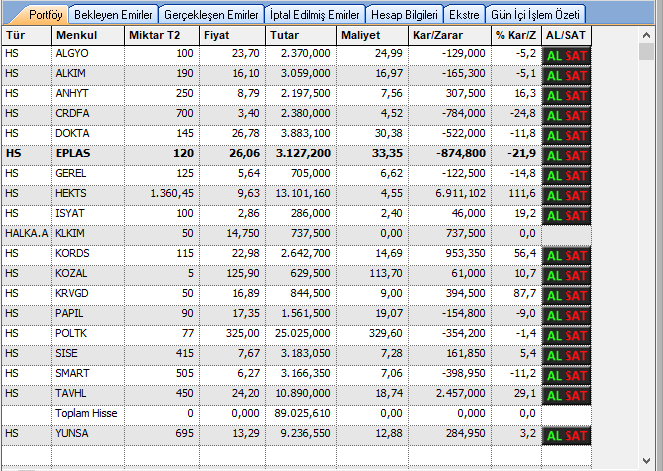Open the Gün İçi İşlem Özeti tab
This screenshot has height=471, width=663.
tap(535, 15)
